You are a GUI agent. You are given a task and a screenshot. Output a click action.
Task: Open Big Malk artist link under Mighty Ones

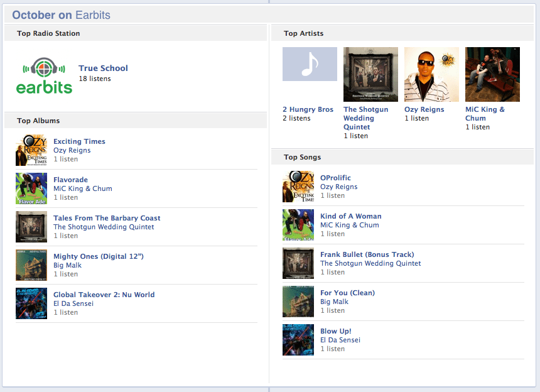(x=68, y=265)
